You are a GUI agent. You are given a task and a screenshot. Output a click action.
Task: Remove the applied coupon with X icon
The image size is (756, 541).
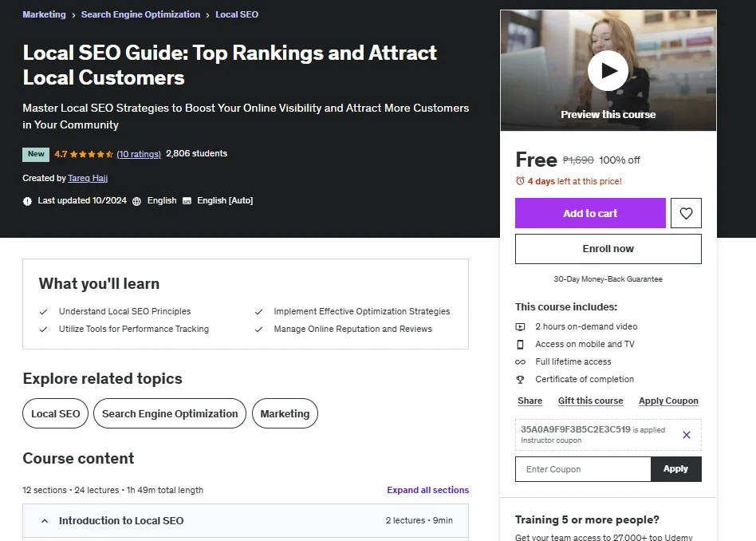686,435
